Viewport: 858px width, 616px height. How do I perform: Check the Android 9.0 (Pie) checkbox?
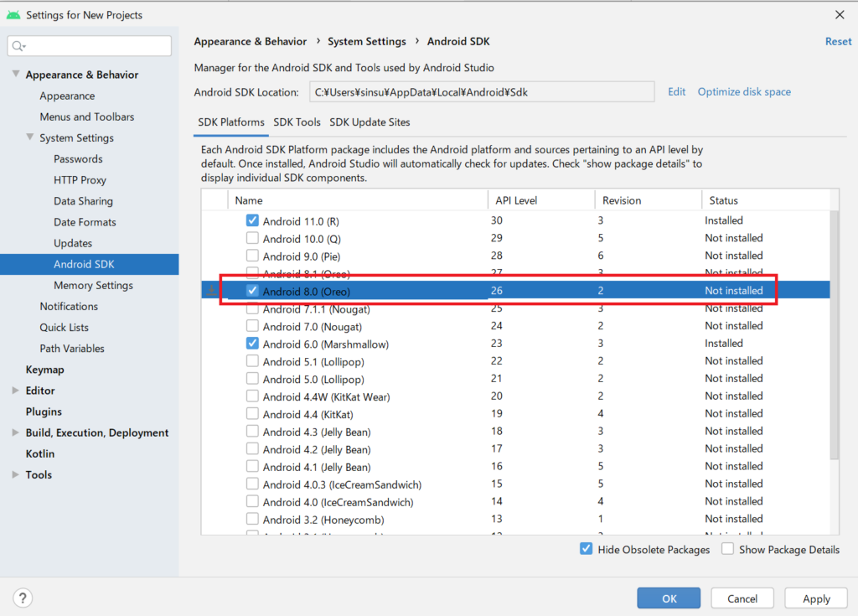tap(251, 256)
